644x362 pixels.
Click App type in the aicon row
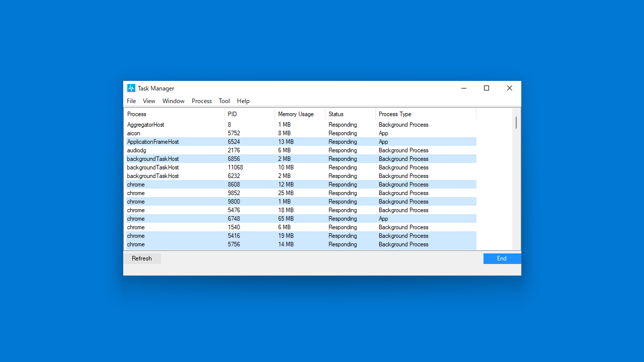point(383,133)
